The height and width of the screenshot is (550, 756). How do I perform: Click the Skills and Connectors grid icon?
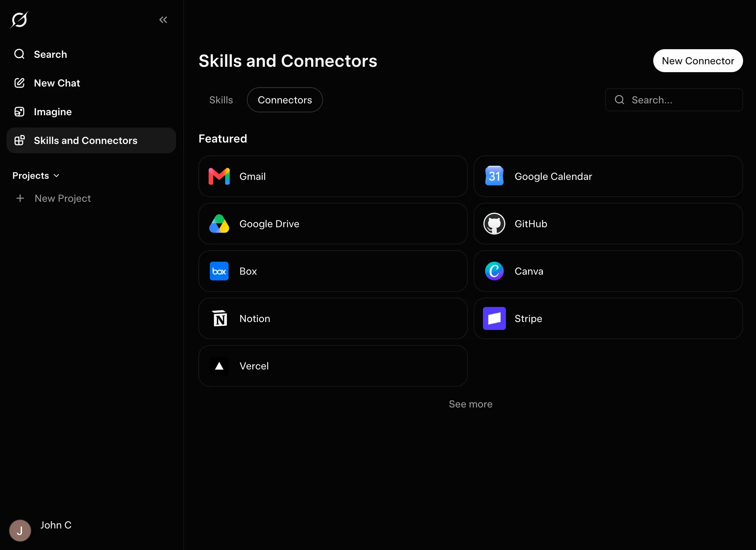click(x=19, y=140)
